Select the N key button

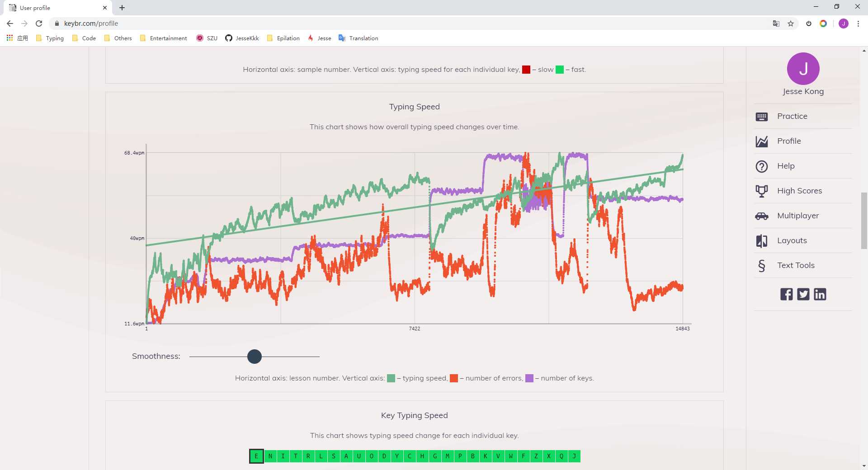(x=270, y=456)
